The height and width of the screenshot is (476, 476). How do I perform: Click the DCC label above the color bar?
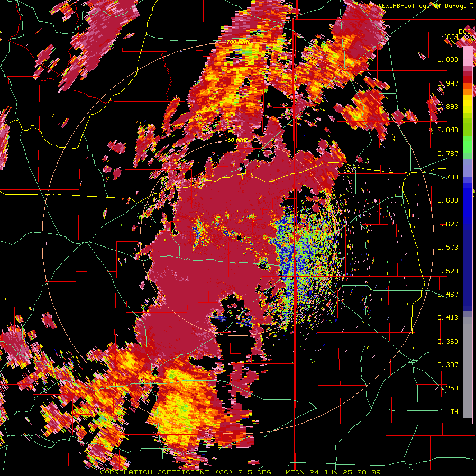(x=464, y=32)
